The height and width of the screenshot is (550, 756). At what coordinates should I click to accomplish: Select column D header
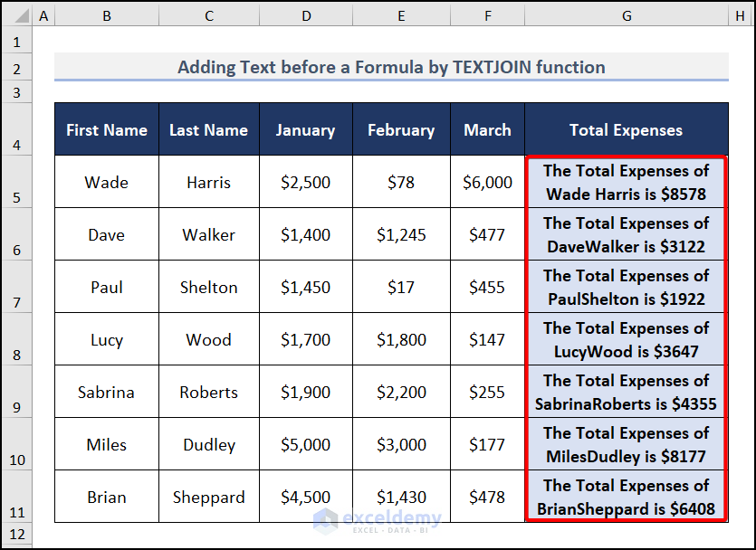click(x=305, y=15)
